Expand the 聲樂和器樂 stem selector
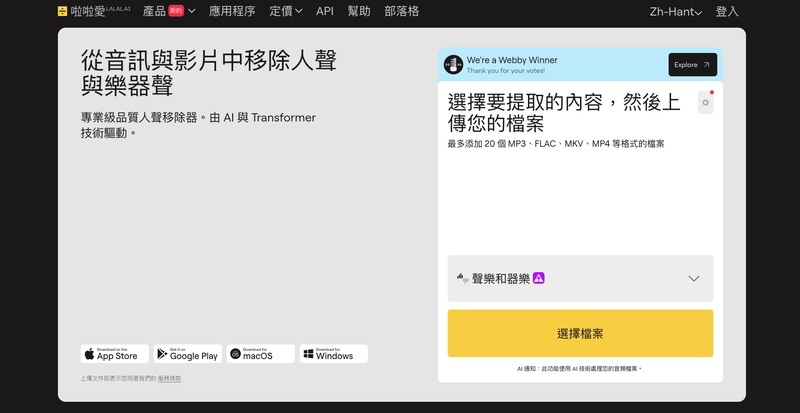The height and width of the screenshot is (413, 800). (580, 278)
